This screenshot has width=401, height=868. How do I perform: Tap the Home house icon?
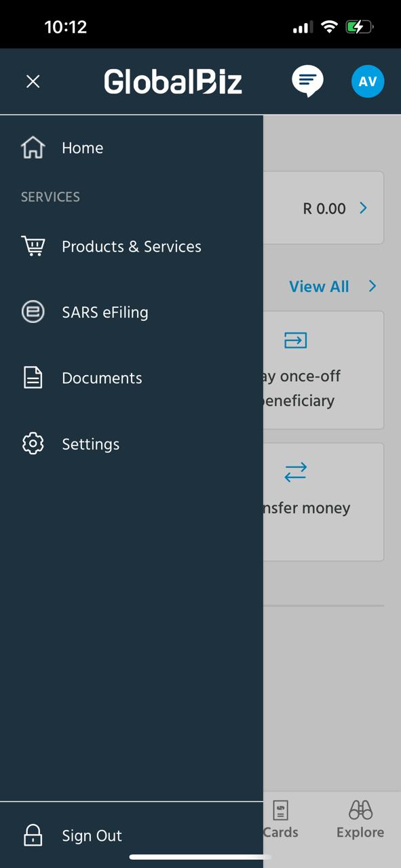click(33, 148)
